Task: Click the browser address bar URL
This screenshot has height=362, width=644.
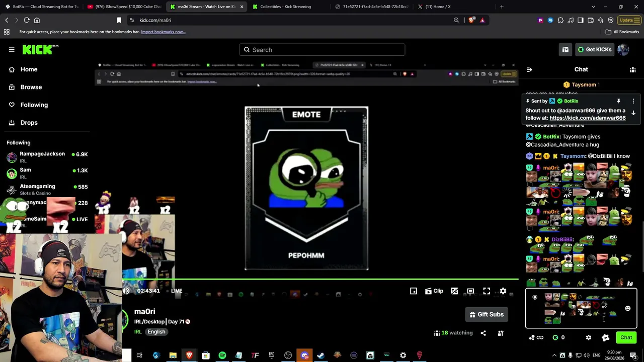Action: (x=155, y=20)
